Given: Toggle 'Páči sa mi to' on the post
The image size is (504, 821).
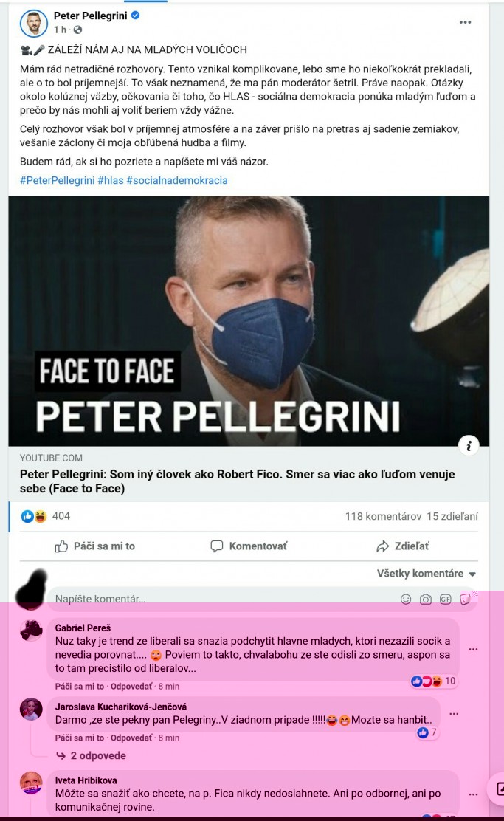Looking at the screenshot, I should point(95,546).
